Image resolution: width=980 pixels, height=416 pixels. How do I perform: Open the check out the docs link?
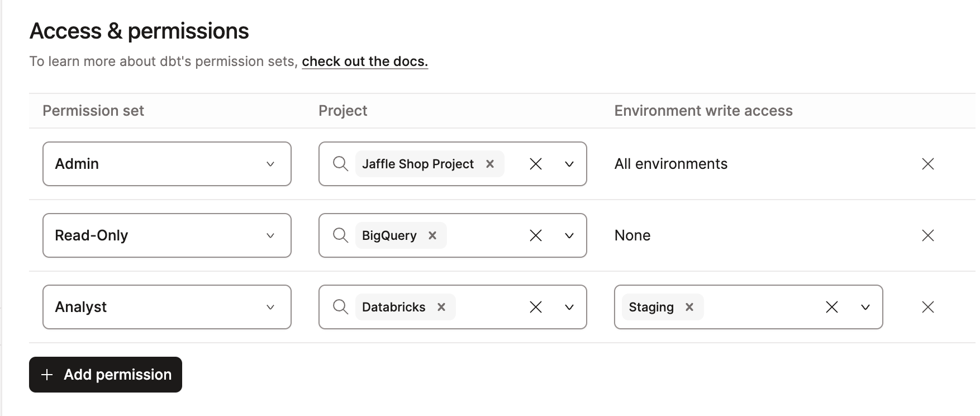[364, 61]
